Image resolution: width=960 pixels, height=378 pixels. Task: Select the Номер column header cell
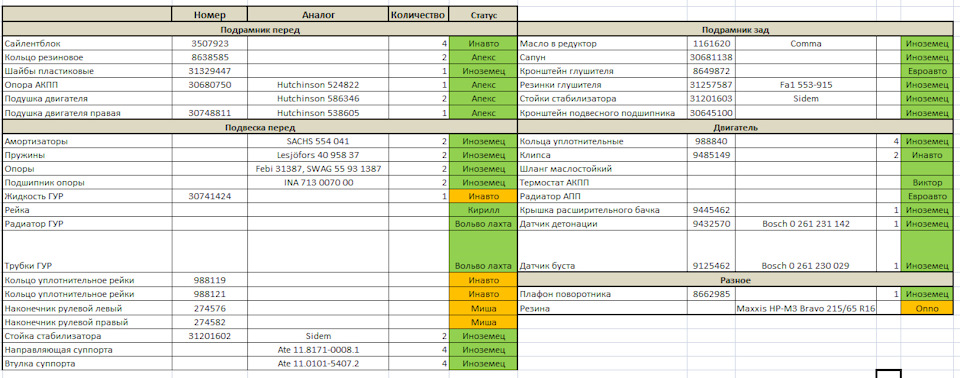210,15
